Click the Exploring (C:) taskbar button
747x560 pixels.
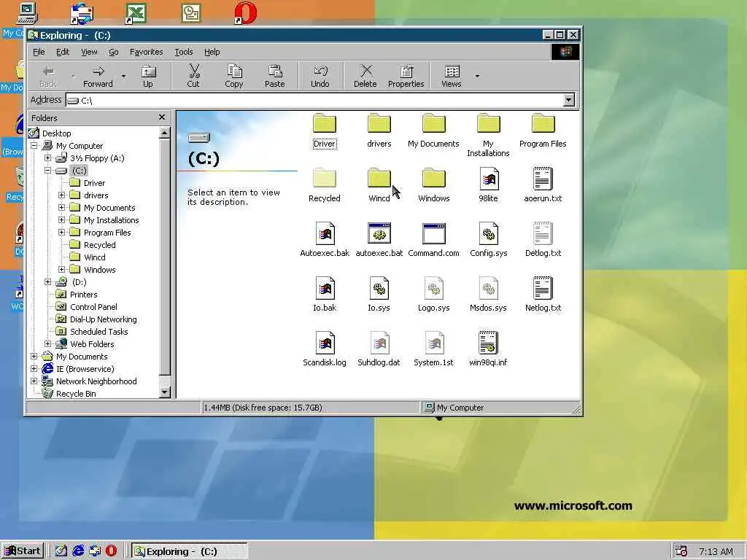pos(189,551)
